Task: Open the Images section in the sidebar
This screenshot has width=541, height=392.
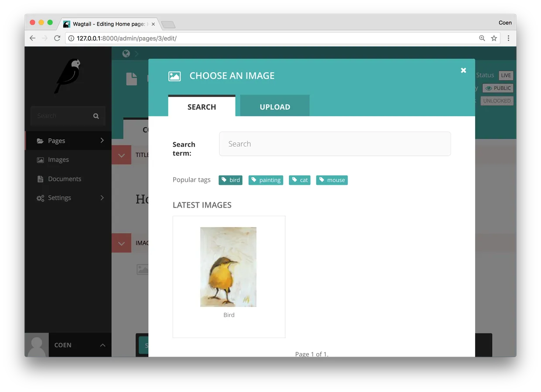Action: point(57,160)
